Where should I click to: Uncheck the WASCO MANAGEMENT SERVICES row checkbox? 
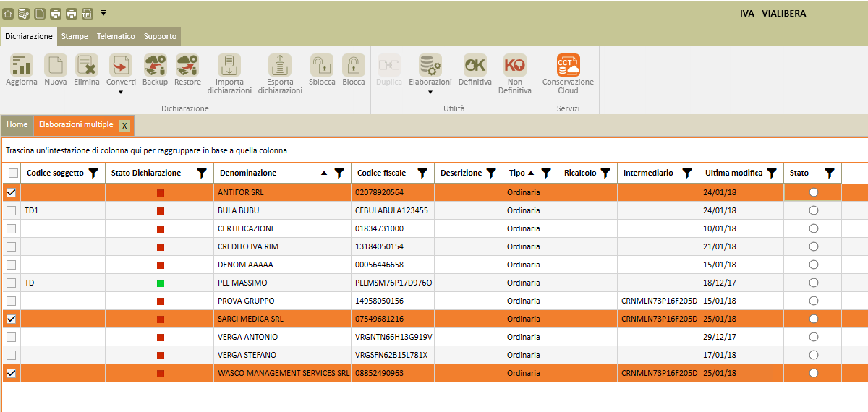coord(11,373)
